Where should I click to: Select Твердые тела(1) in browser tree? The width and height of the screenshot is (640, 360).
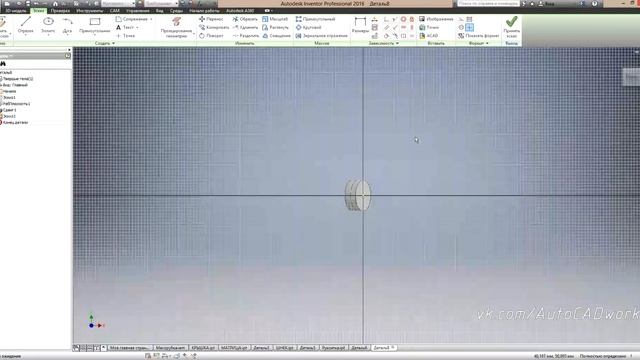(x=17, y=79)
